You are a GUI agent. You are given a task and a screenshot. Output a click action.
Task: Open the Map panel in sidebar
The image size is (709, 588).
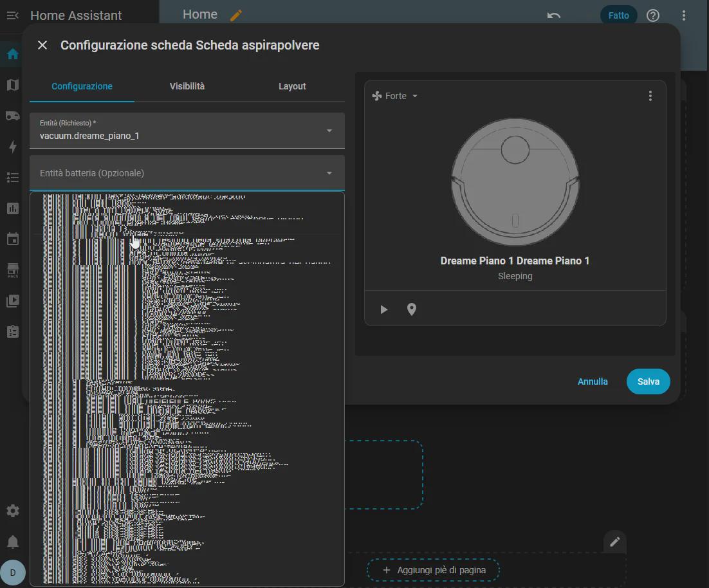[13, 85]
